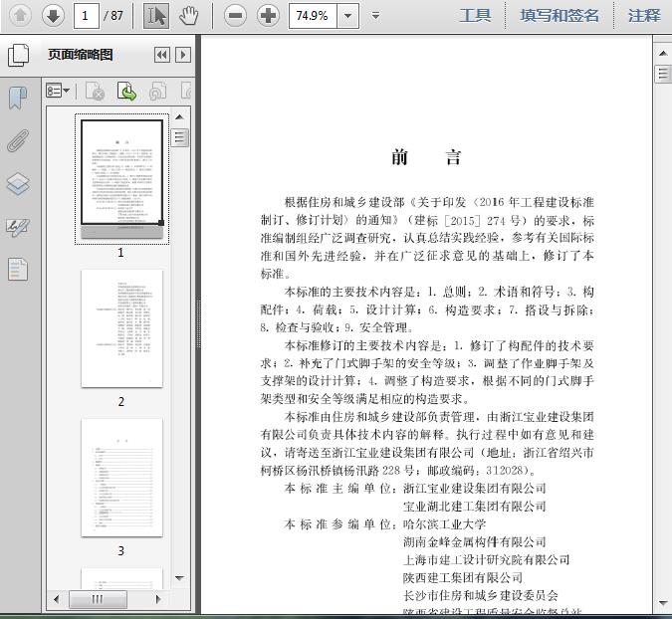The width and height of the screenshot is (672, 619).
Task: Click the previous page arrow button
Action: (x=20, y=15)
